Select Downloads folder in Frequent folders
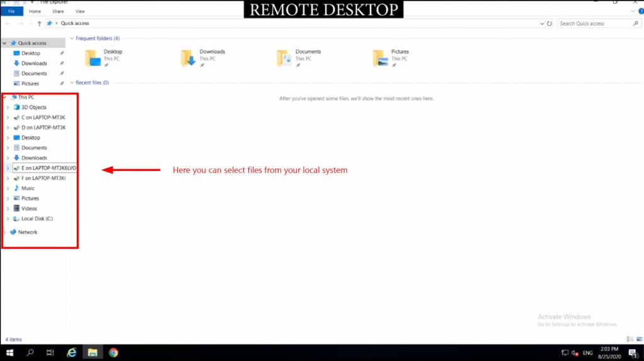 point(203,58)
